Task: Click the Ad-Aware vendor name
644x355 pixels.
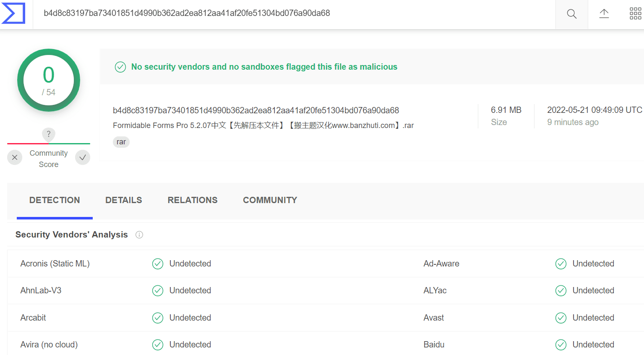Action: pos(441,264)
